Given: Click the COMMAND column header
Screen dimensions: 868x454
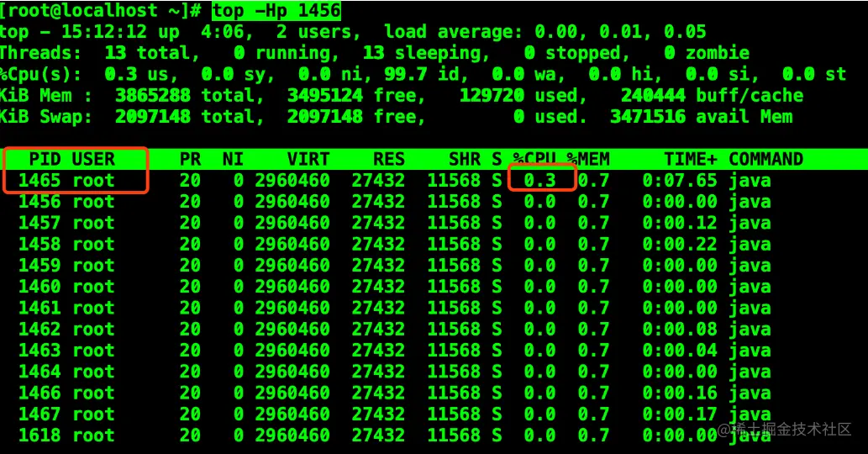Looking at the screenshot, I should 765,159.
